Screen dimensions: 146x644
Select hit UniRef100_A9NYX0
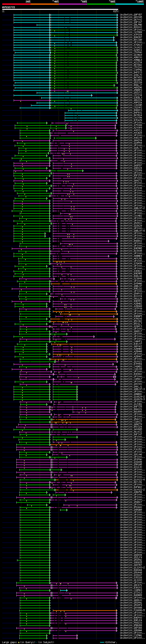click(x=131, y=58)
